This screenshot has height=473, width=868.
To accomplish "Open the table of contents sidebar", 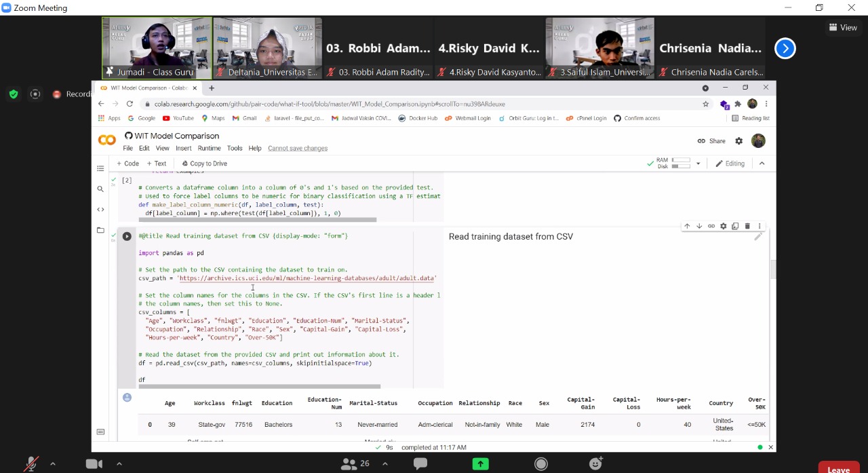I will [100, 168].
